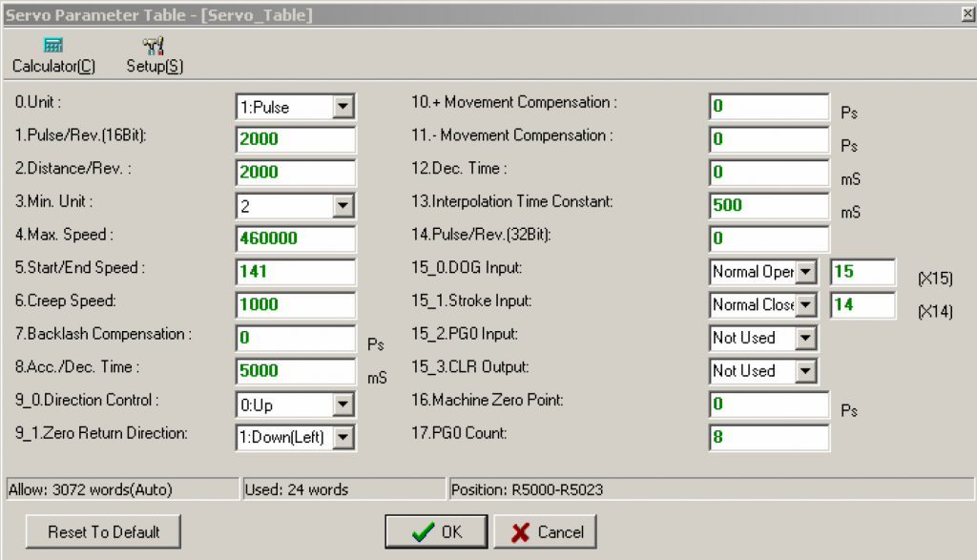Click the '0.Unit :' label
The height and width of the screenshot is (560, 977).
pyautogui.click(x=38, y=102)
